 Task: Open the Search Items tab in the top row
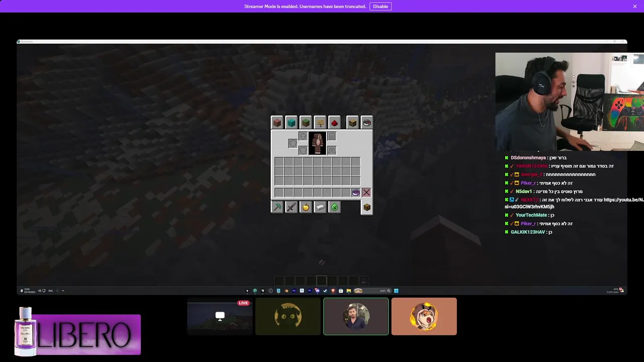tap(367, 123)
